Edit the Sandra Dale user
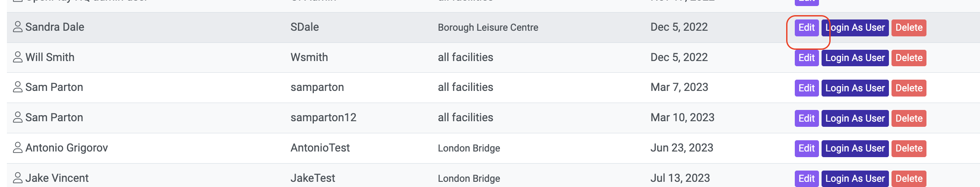 pos(806,28)
